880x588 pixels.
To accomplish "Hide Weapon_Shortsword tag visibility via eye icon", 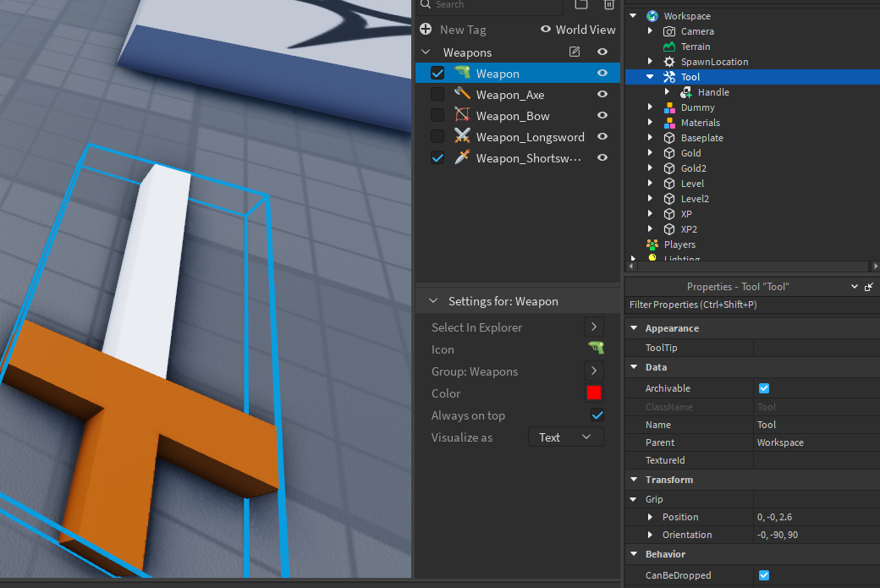I will (x=602, y=158).
